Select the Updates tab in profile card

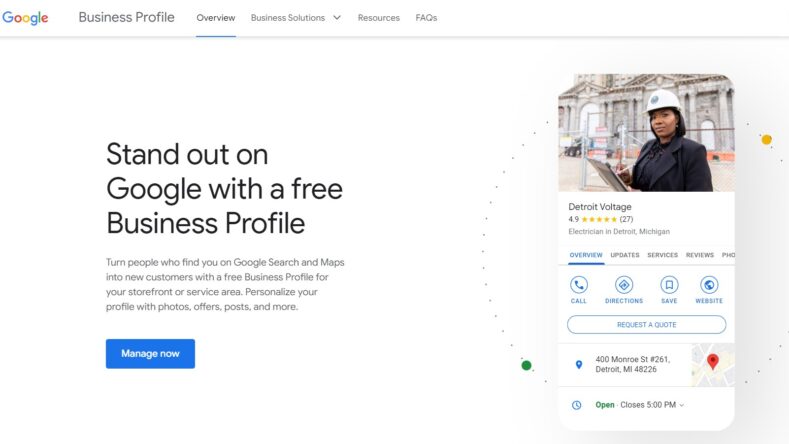625,255
